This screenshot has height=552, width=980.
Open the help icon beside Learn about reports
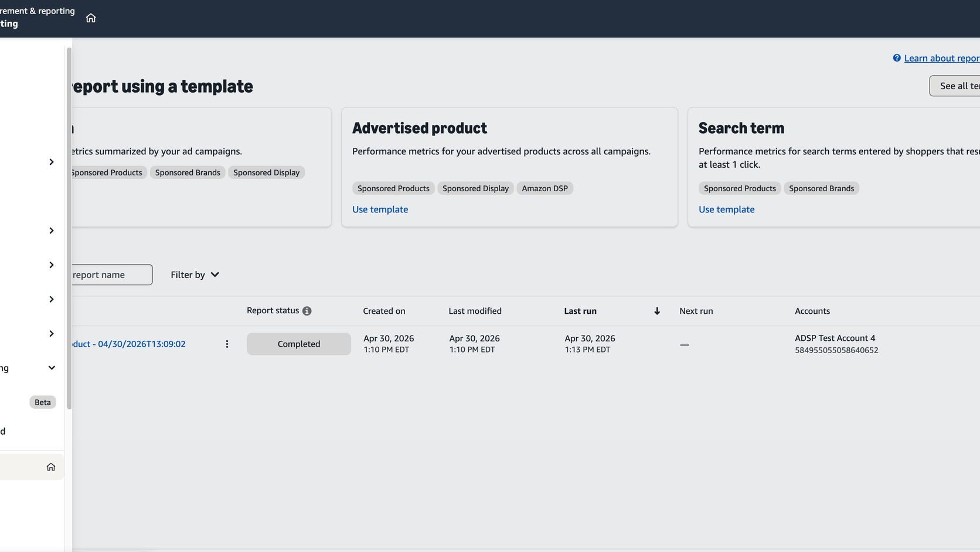tap(897, 58)
